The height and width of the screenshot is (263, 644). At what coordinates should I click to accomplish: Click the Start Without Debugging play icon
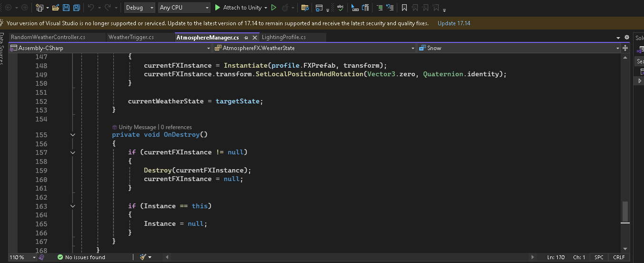click(x=273, y=8)
